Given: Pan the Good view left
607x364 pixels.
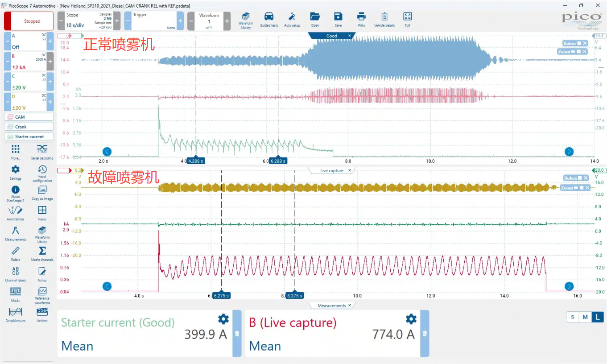Looking at the screenshot, I should [x=107, y=151].
